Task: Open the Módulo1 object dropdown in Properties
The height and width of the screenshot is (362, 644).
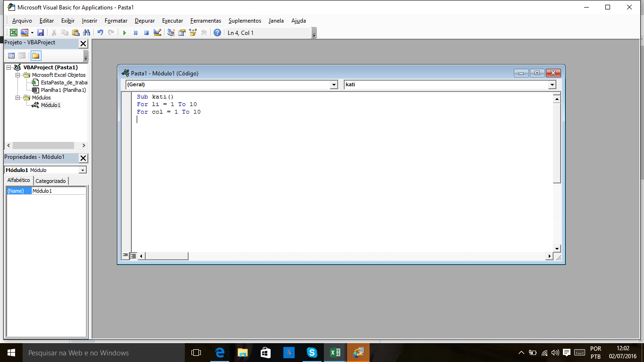Action: (x=83, y=170)
